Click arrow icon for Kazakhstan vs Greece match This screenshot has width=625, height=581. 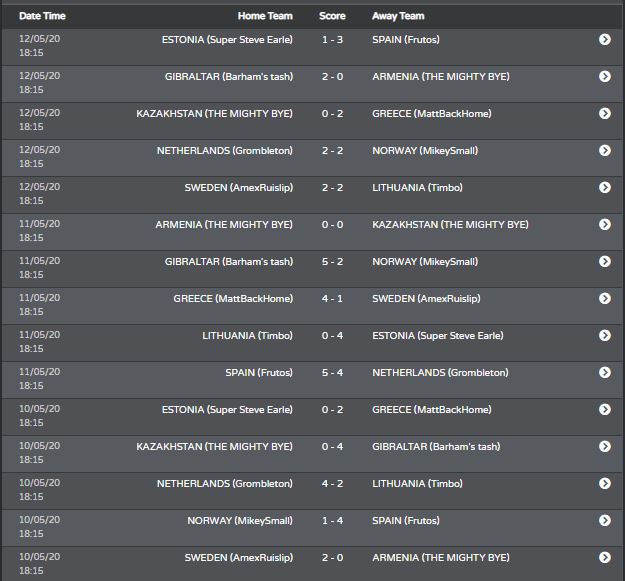[605, 113]
